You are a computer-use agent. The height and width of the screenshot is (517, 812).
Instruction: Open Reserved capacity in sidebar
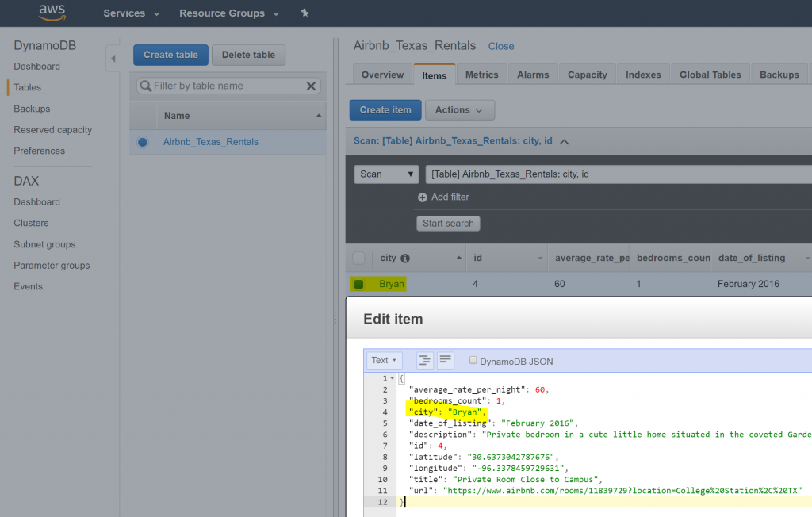pos(53,130)
